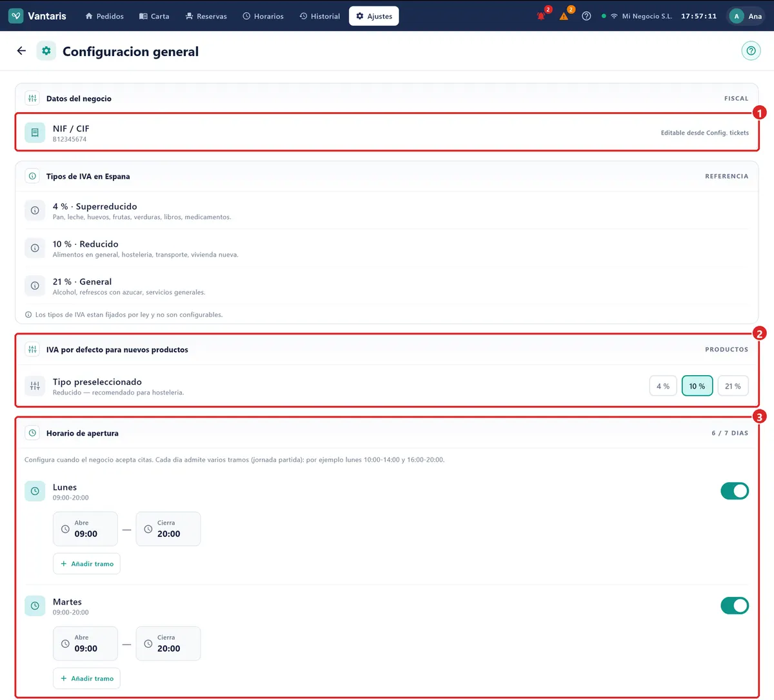Viewport: 774px width, 700px height.
Task: Click the circular help icon beside page title
Action: [x=751, y=51]
